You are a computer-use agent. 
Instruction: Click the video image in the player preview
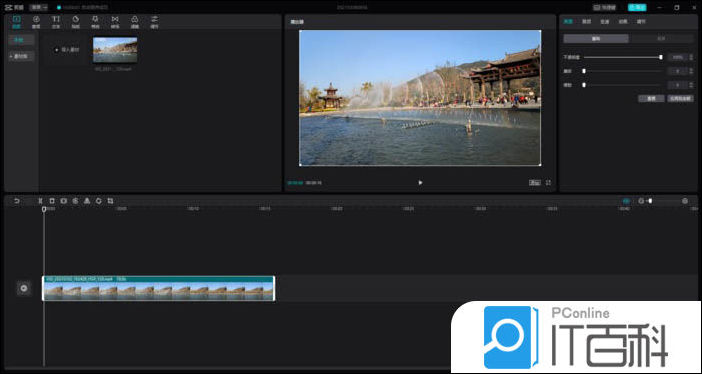pos(420,98)
